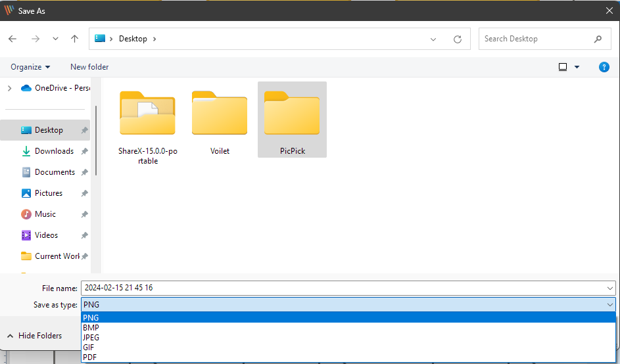Choose GIF from the type list
Viewport: 620px width, 364px height.
click(x=348, y=348)
